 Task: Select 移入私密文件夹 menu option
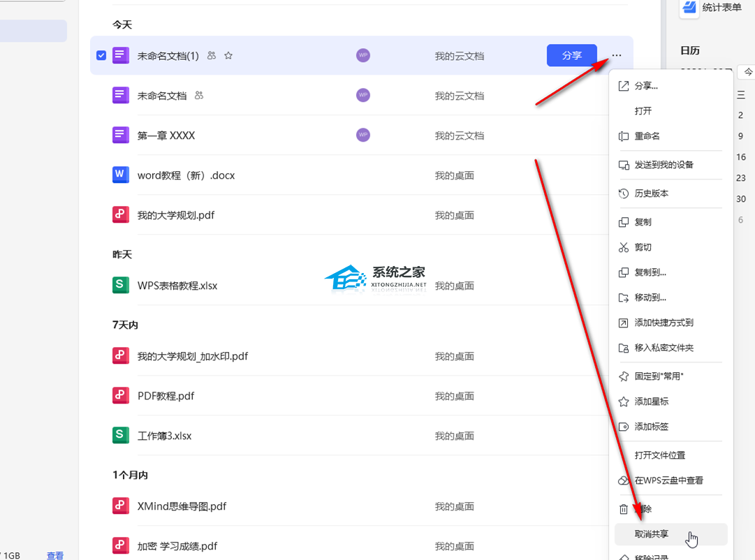pyautogui.click(x=664, y=348)
